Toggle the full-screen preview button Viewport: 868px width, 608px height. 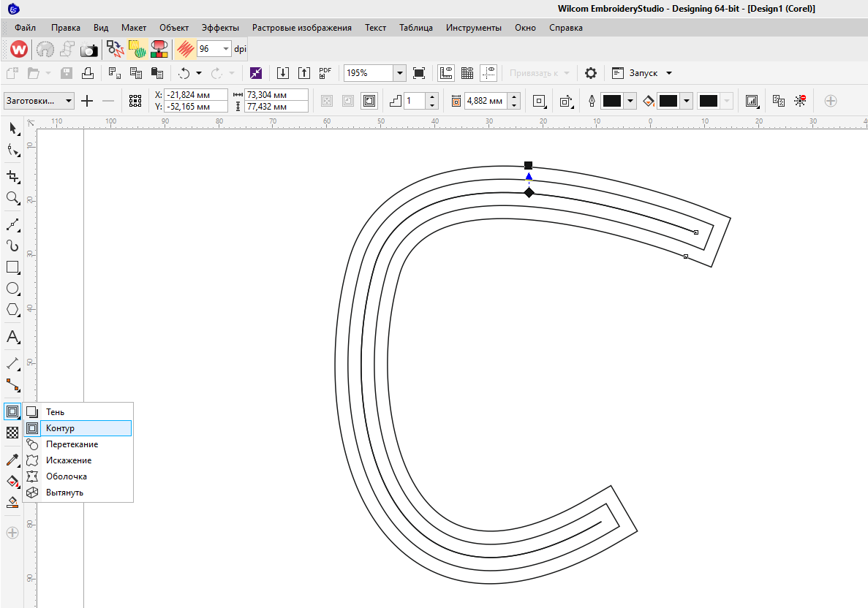419,73
